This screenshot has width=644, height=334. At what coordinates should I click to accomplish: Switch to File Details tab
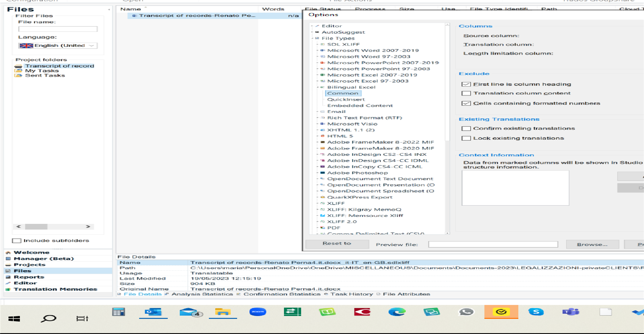coord(142,294)
